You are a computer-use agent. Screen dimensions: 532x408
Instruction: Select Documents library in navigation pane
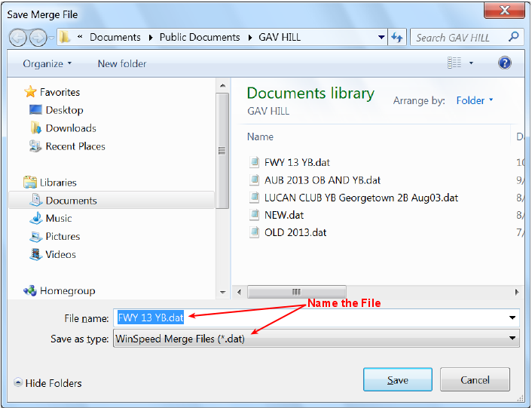pos(112,201)
